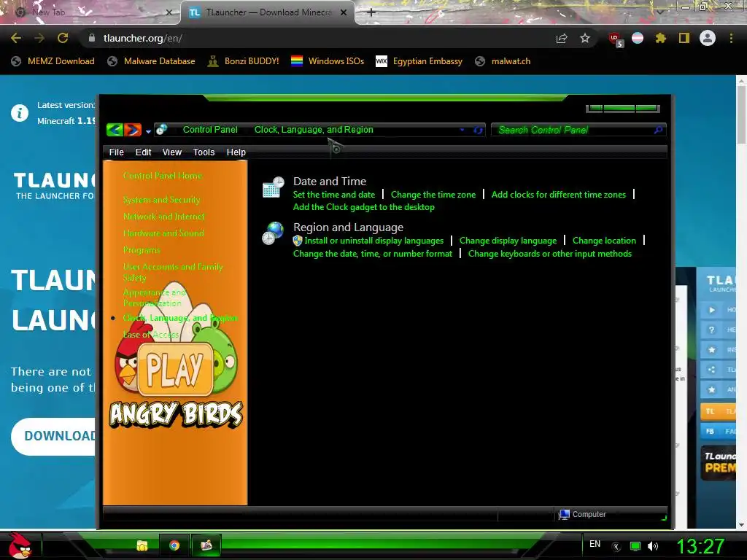The height and width of the screenshot is (560, 747).
Task: Click the Chrome forward arrow
Action: click(39, 38)
